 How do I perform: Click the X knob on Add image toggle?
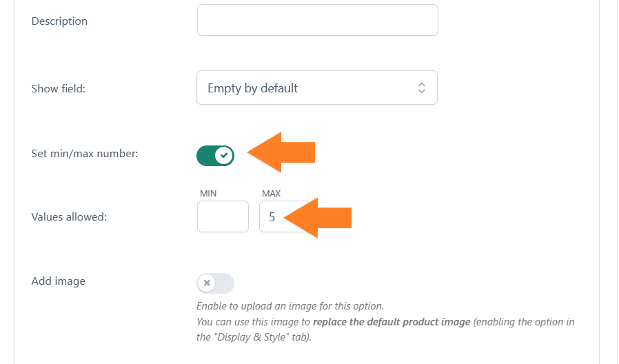point(207,283)
